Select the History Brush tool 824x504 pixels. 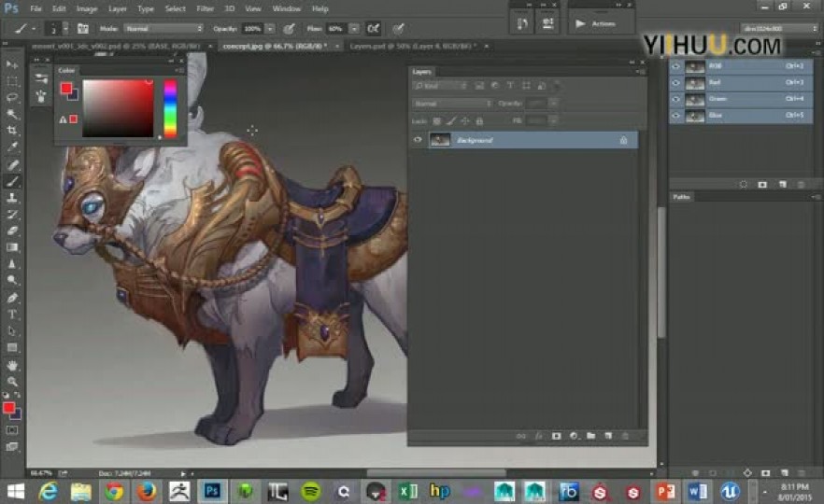pos(11,215)
